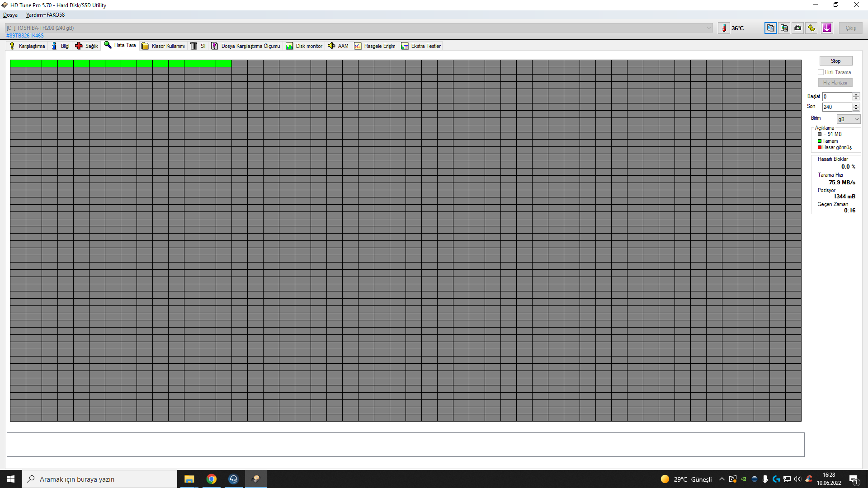Screen dimensions: 868x488
Task: Click the copy text to clipboard icon
Action: pyautogui.click(x=770, y=28)
